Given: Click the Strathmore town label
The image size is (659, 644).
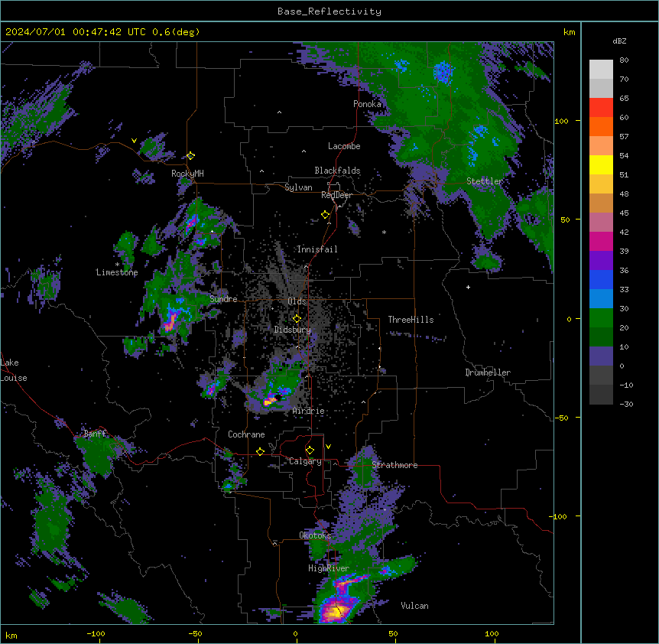Looking at the screenshot, I should 394,465.
